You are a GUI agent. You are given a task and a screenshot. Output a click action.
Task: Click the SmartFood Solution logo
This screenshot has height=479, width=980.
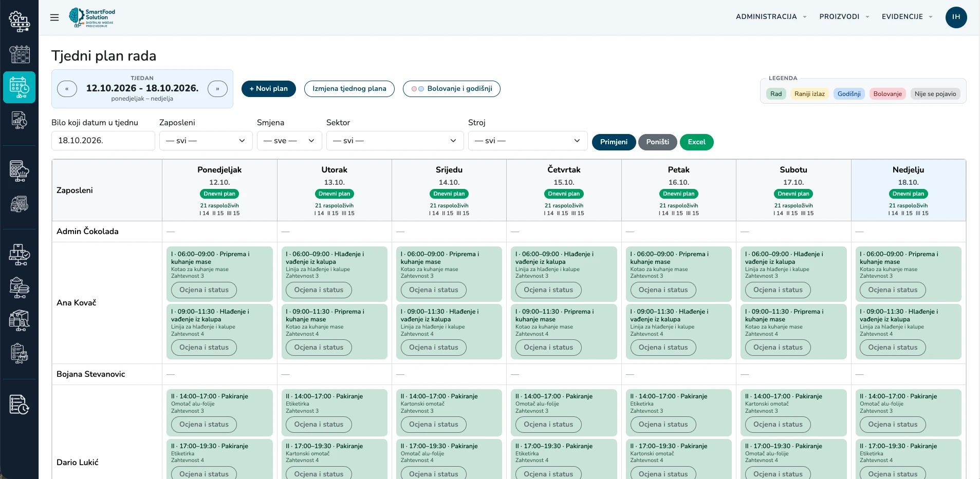[x=92, y=17]
